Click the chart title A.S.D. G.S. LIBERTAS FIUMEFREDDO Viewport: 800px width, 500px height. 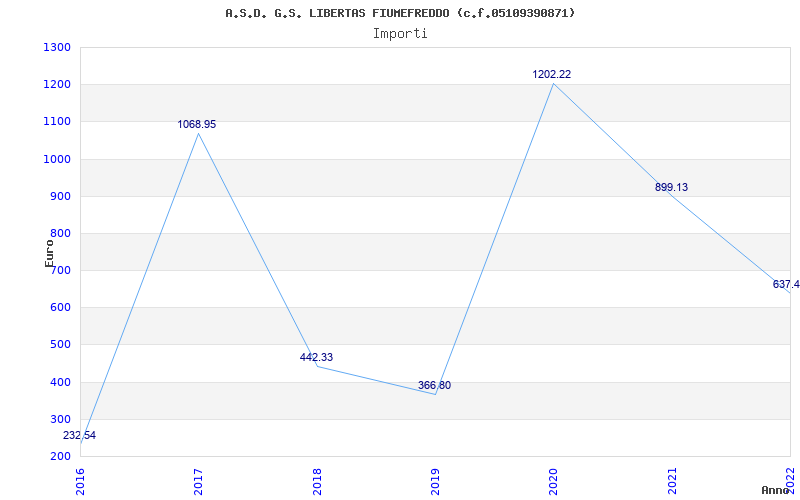tap(400, 13)
